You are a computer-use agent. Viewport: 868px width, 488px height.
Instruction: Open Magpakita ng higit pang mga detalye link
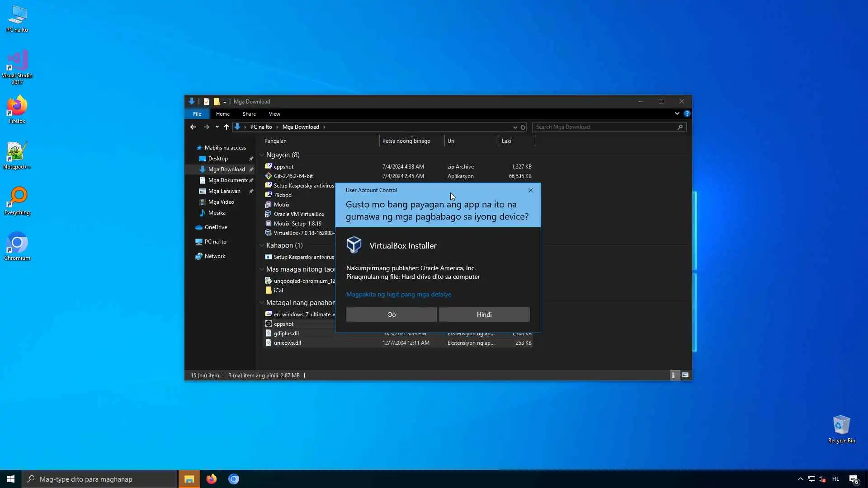[398, 294]
